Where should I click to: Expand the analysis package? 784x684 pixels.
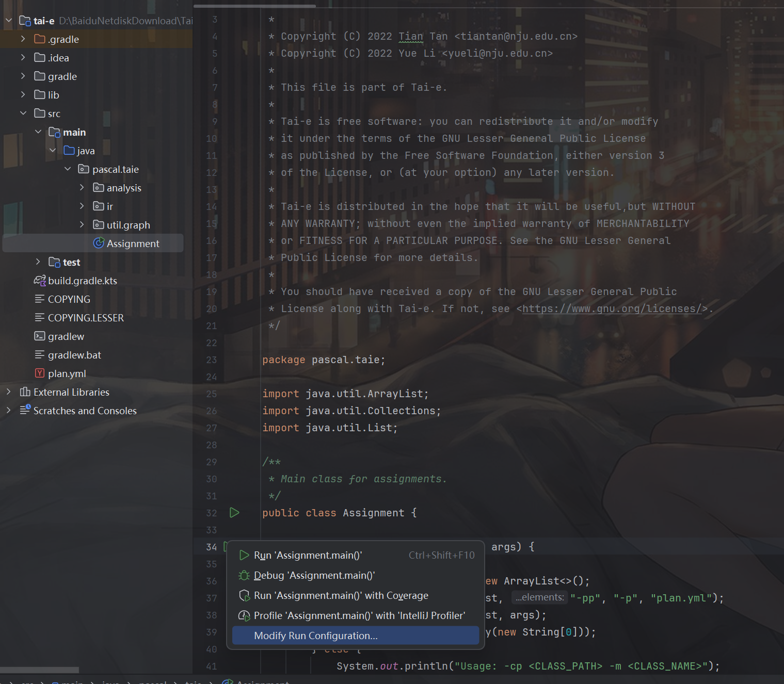(82, 188)
